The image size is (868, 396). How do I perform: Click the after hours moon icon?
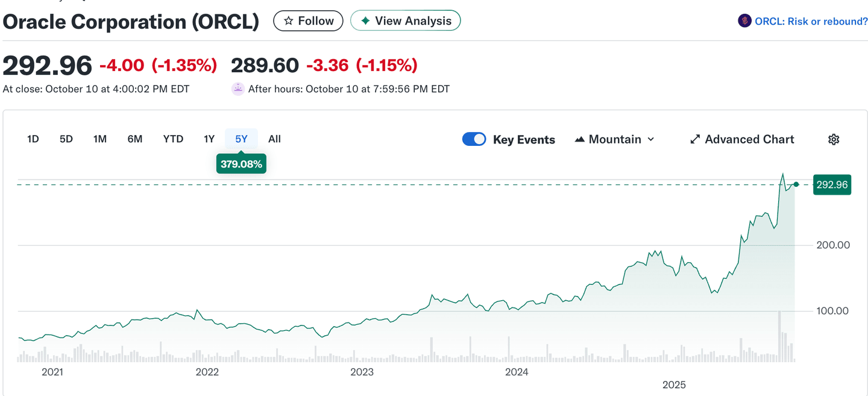238,89
